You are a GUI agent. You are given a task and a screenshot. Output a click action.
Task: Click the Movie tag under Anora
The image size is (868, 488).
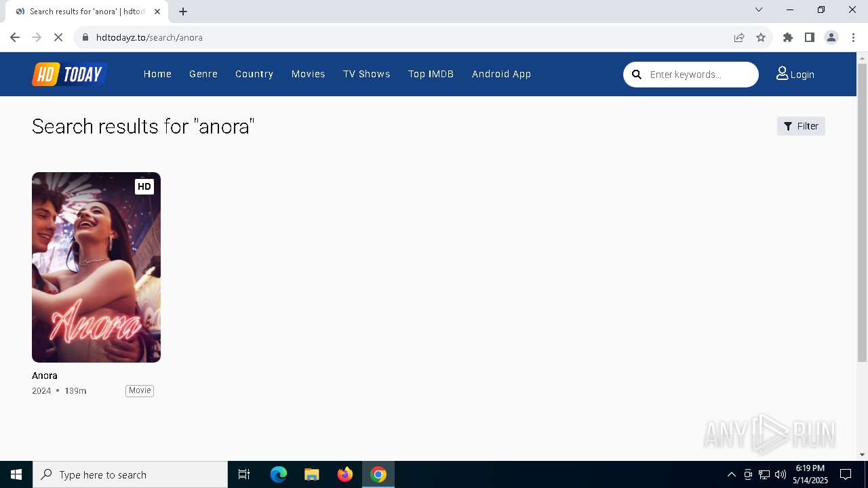click(x=140, y=390)
